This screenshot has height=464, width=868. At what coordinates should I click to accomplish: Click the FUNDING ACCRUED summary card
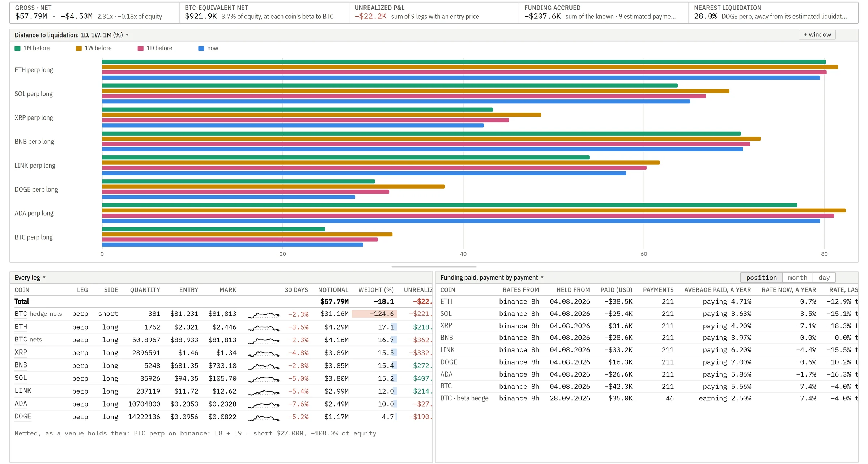604,13
